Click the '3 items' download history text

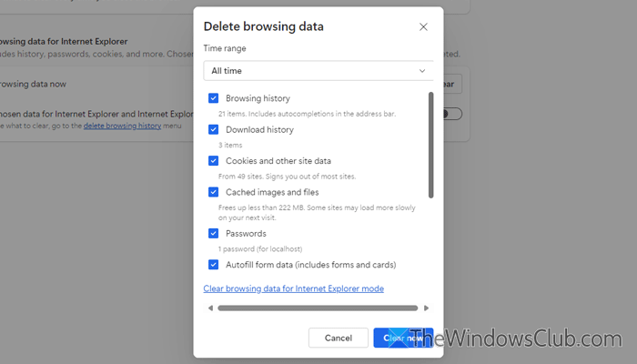230,146
